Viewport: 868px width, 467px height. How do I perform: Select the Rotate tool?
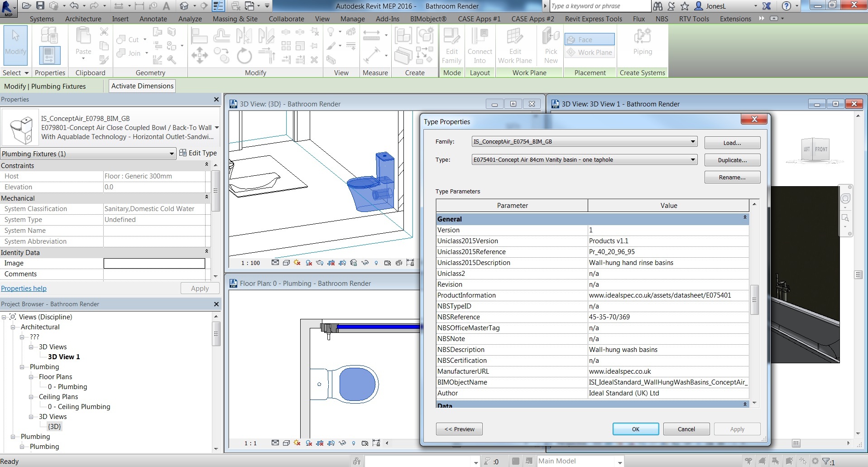(x=245, y=56)
